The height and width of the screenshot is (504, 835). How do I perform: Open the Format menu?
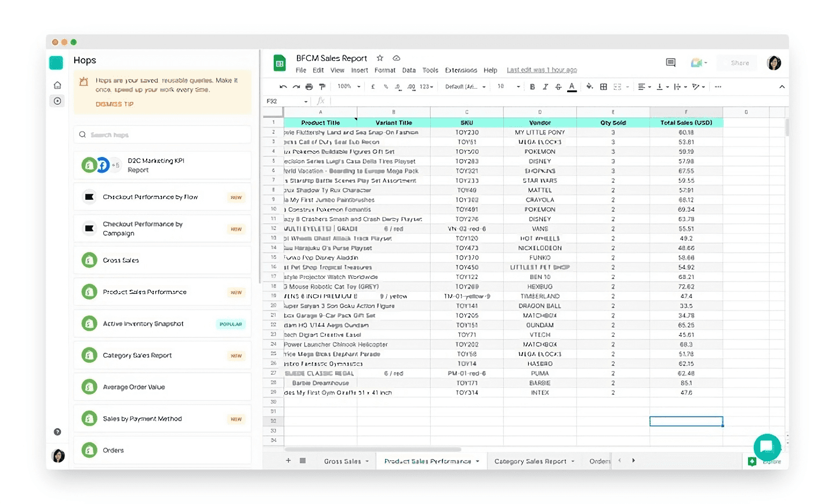[385, 70]
